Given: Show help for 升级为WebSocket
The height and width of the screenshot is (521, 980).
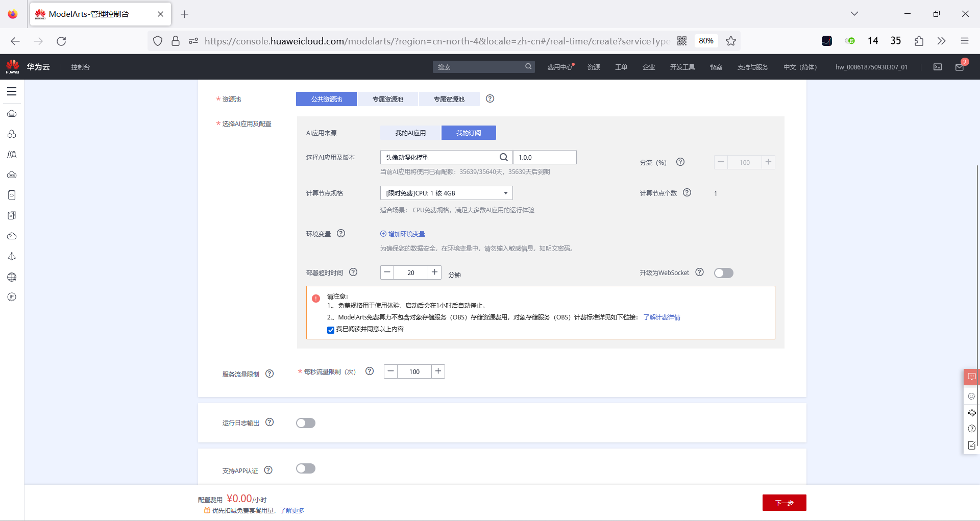Looking at the screenshot, I should pyautogui.click(x=700, y=272).
